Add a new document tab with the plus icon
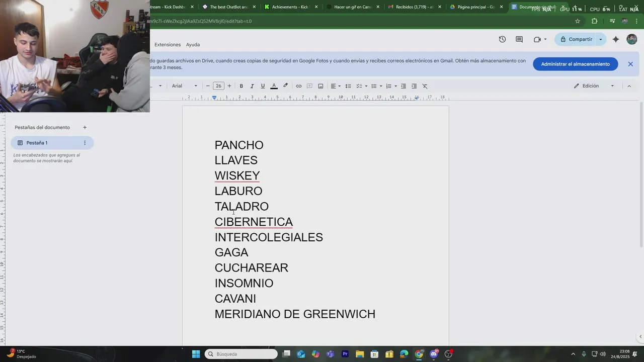The height and width of the screenshot is (362, 644). pos(85,127)
